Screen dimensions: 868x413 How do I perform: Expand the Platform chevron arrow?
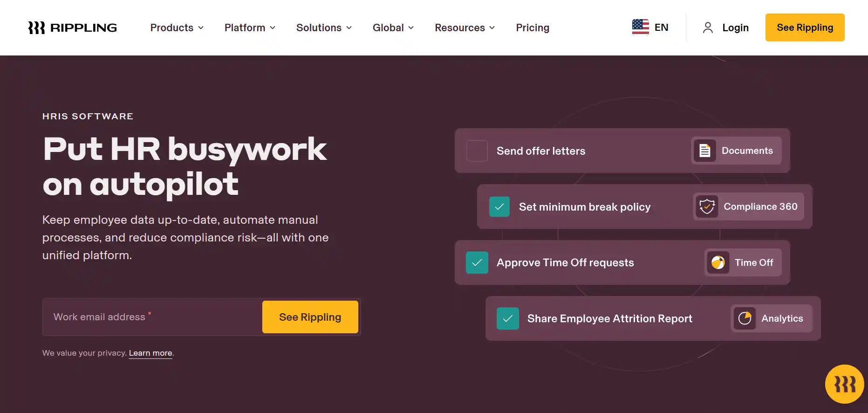pyautogui.click(x=273, y=28)
